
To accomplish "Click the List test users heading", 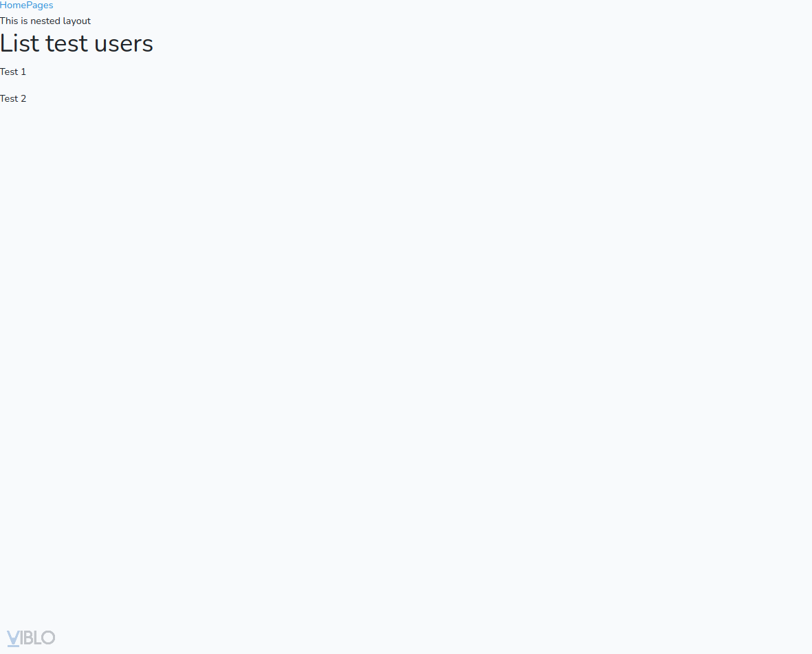I will point(76,43).
